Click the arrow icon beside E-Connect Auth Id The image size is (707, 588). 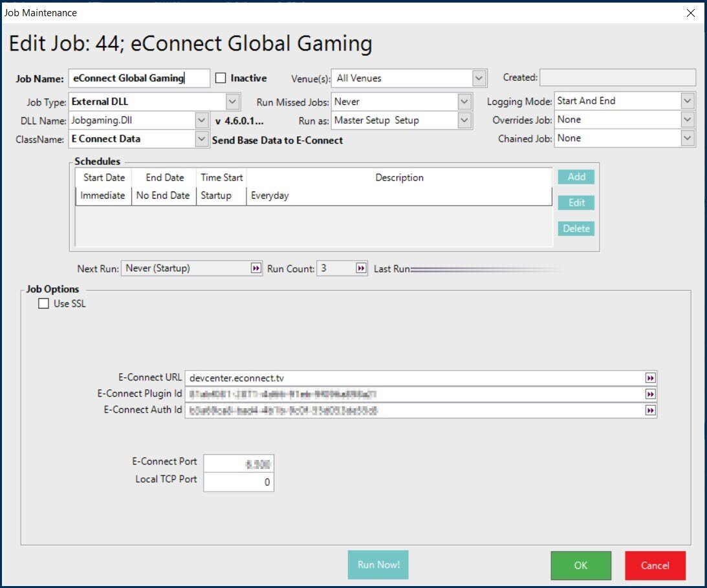[649, 410]
